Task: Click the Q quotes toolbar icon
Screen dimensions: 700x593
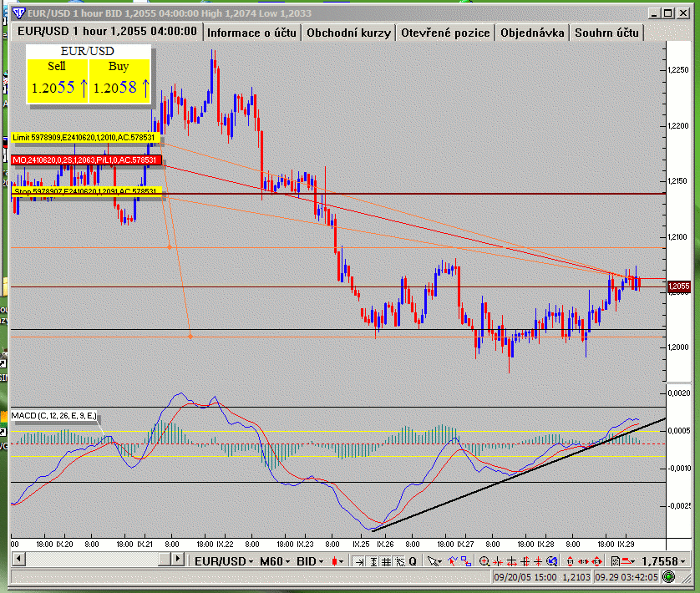Action: tap(413, 561)
